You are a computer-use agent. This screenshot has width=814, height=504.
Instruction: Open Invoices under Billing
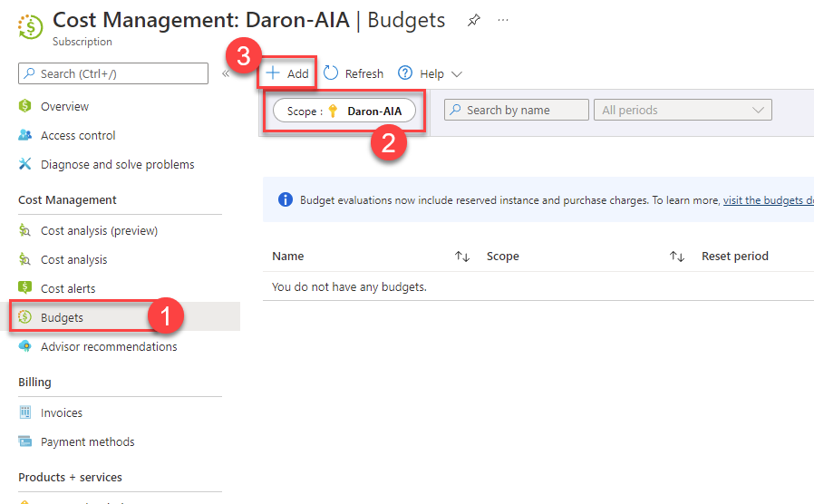62,413
